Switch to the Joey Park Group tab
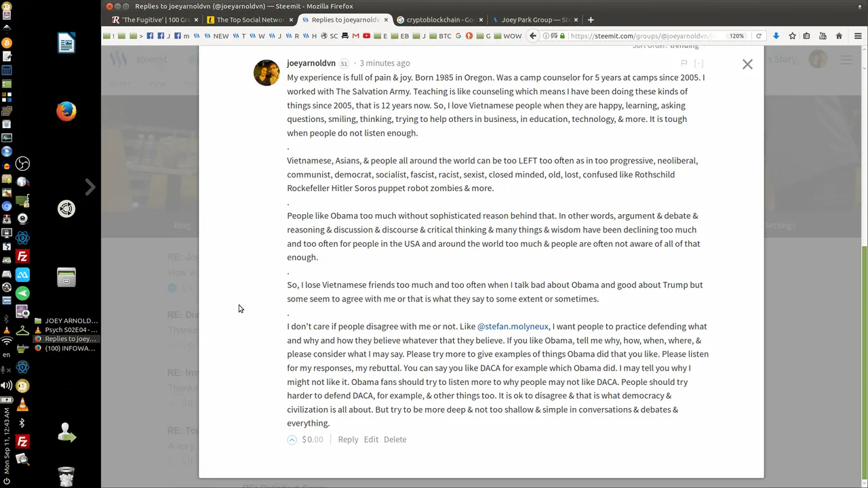The height and width of the screenshot is (488, 868). tap(535, 20)
